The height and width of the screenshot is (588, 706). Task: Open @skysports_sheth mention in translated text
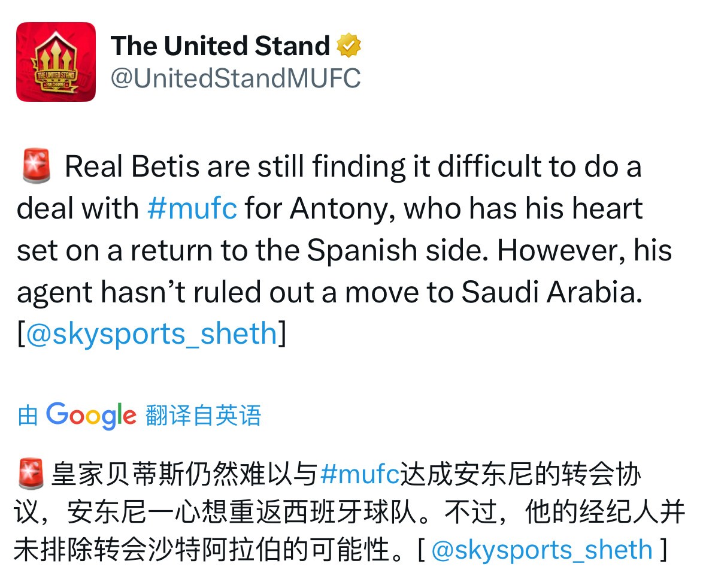pyautogui.click(x=542, y=550)
